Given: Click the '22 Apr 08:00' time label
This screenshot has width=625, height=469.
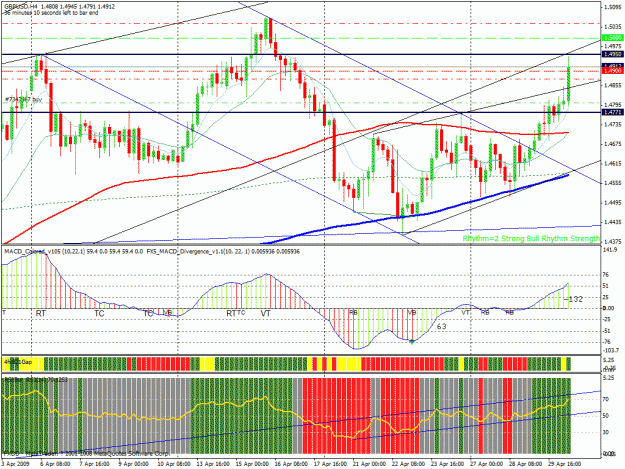Looking at the screenshot, I should click(x=408, y=464).
